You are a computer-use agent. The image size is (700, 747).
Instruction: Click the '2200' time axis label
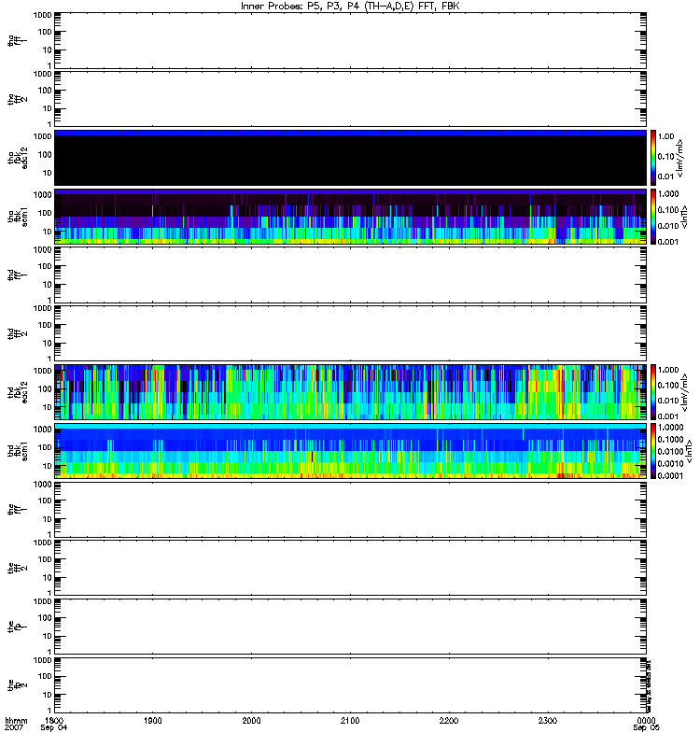tap(449, 720)
